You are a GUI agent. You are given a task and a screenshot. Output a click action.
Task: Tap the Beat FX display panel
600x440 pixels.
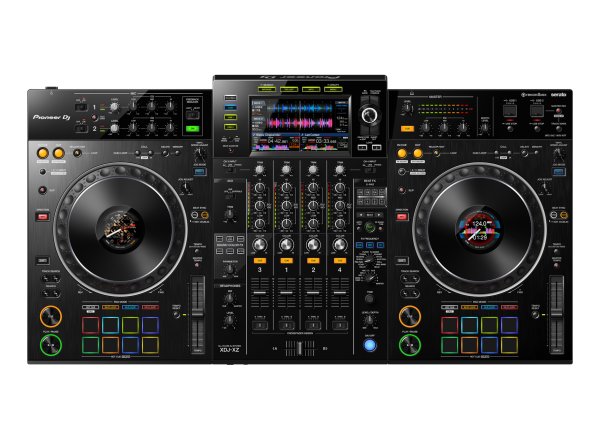[x=370, y=197]
